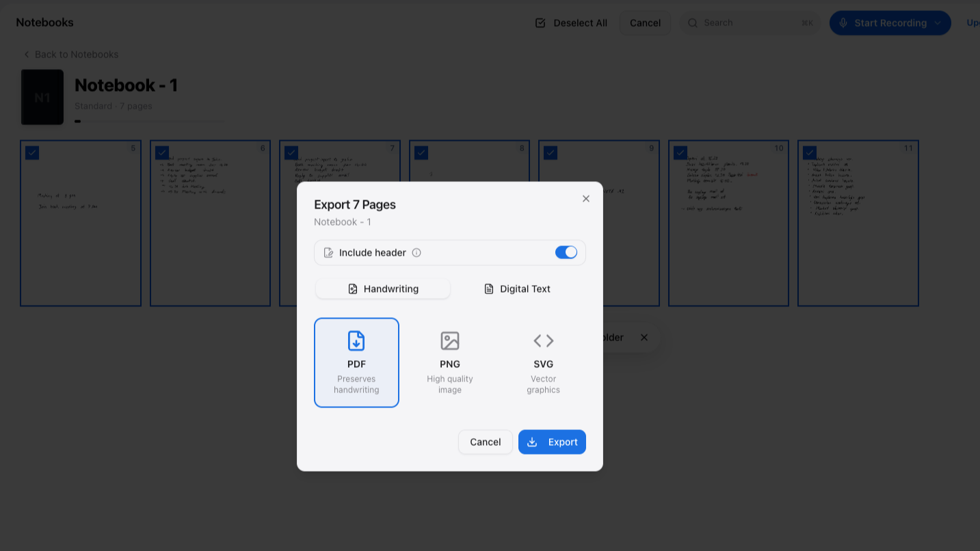Close the Export 7 Pages dialog
The width and height of the screenshot is (980, 551).
[586, 199]
